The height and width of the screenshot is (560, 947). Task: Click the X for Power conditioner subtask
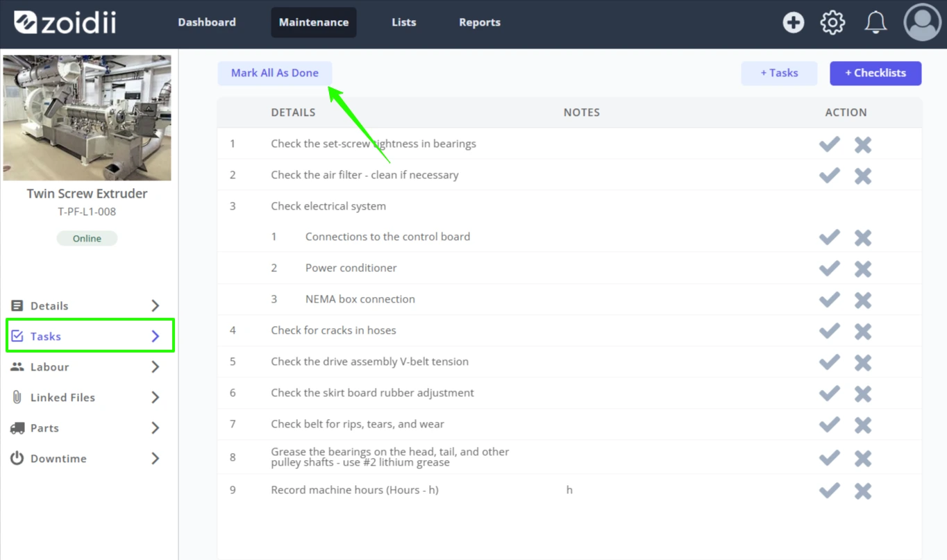coord(863,269)
